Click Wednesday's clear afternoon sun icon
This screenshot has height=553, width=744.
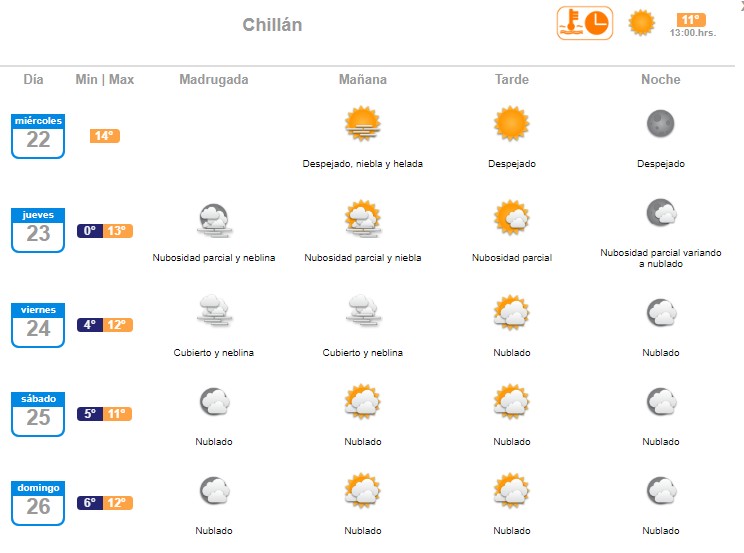click(511, 124)
